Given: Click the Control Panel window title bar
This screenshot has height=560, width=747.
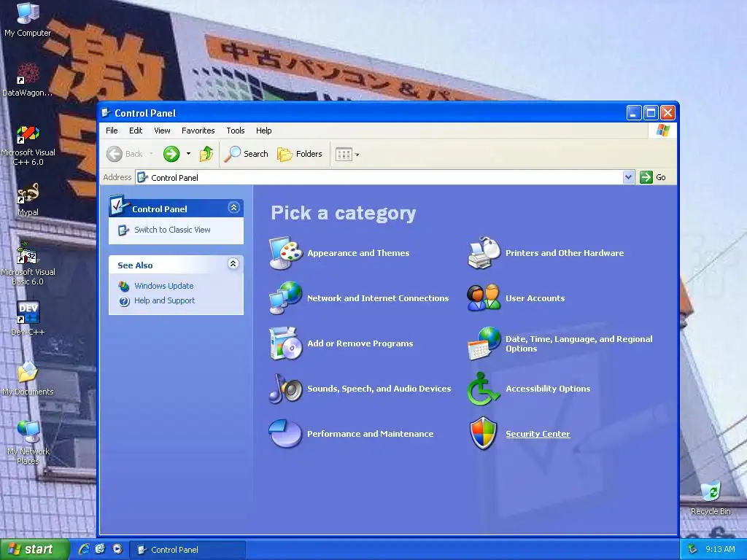Looking at the screenshot, I should tap(362, 113).
